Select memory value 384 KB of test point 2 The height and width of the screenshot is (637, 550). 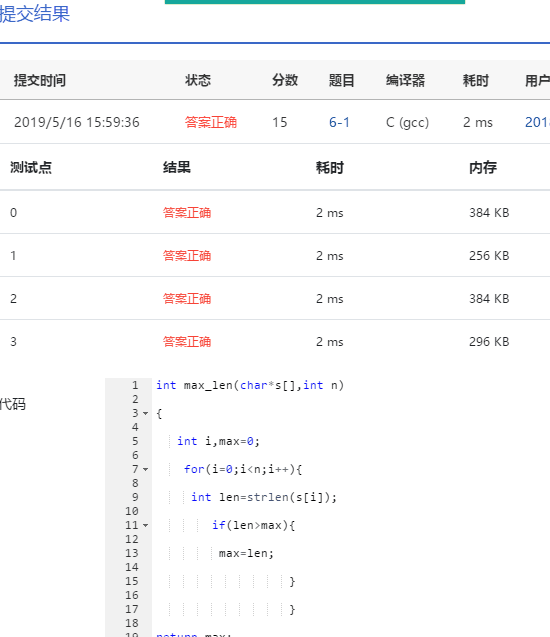click(489, 299)
